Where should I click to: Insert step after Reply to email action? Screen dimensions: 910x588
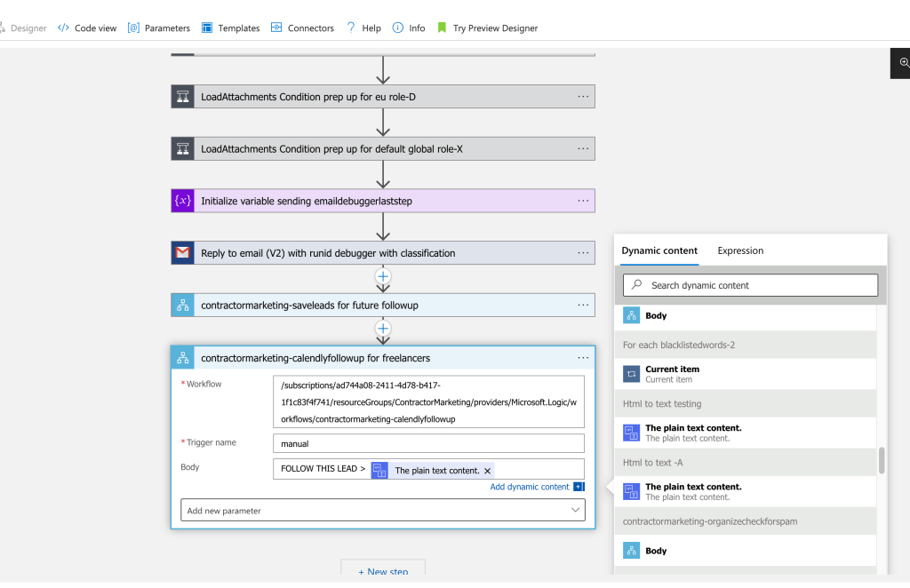pos(383,276)
